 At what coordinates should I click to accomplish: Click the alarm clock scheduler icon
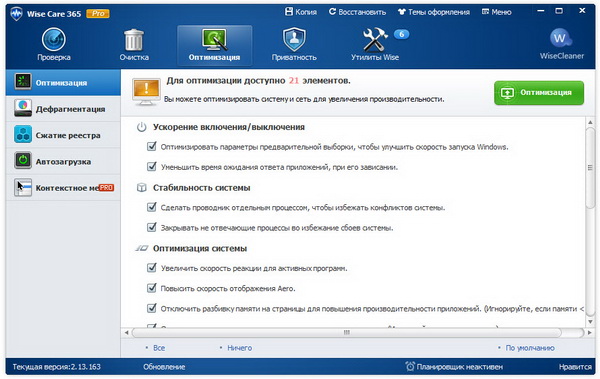point(410,366)
